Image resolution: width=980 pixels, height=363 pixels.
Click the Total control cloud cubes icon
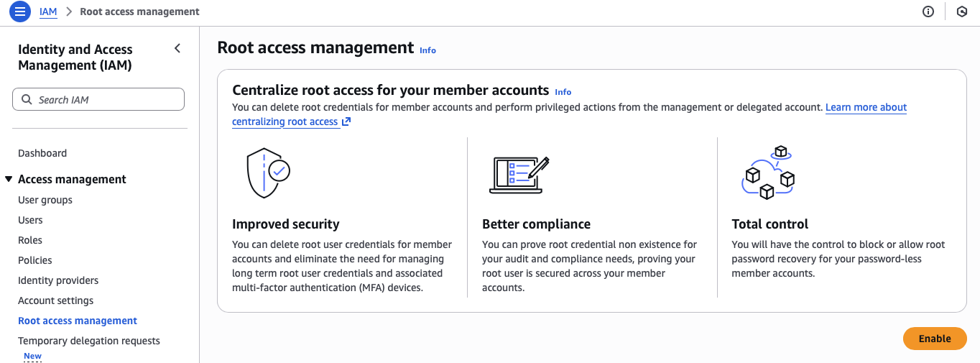(x=767, y=173)
